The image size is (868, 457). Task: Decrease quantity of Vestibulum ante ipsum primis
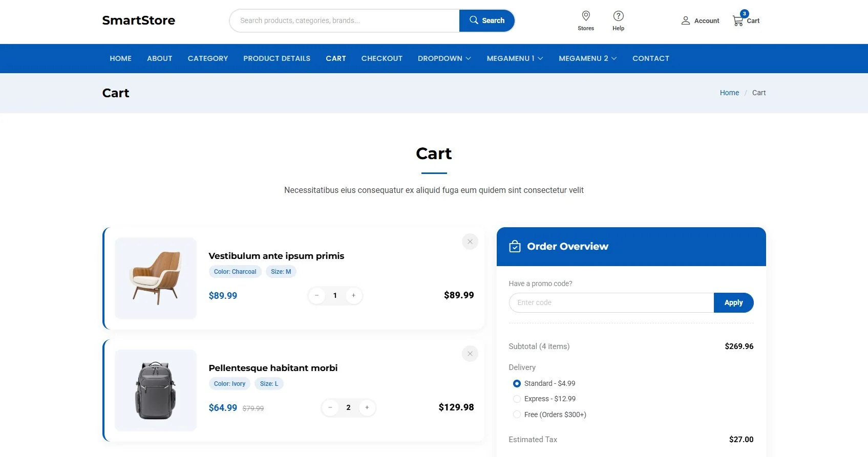pos(317,295)
